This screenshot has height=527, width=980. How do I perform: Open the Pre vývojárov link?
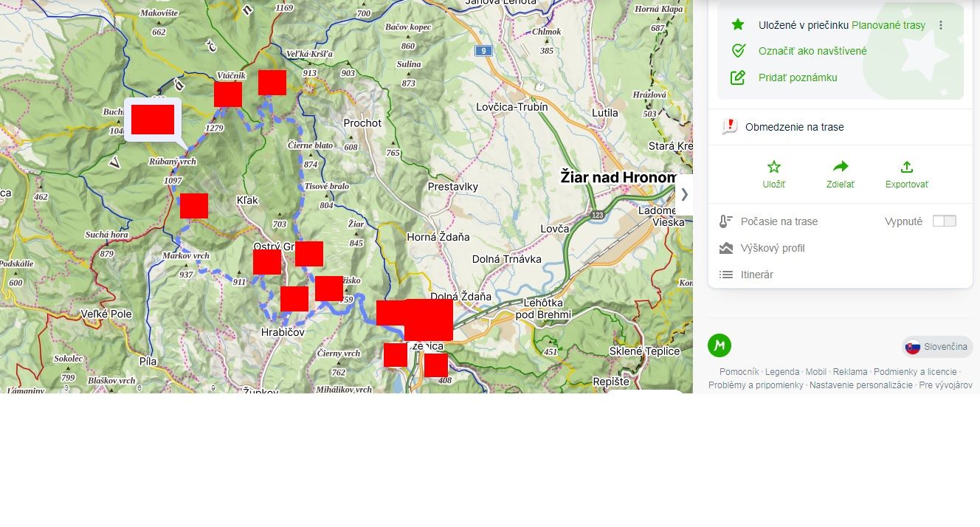tap(945, 385)
